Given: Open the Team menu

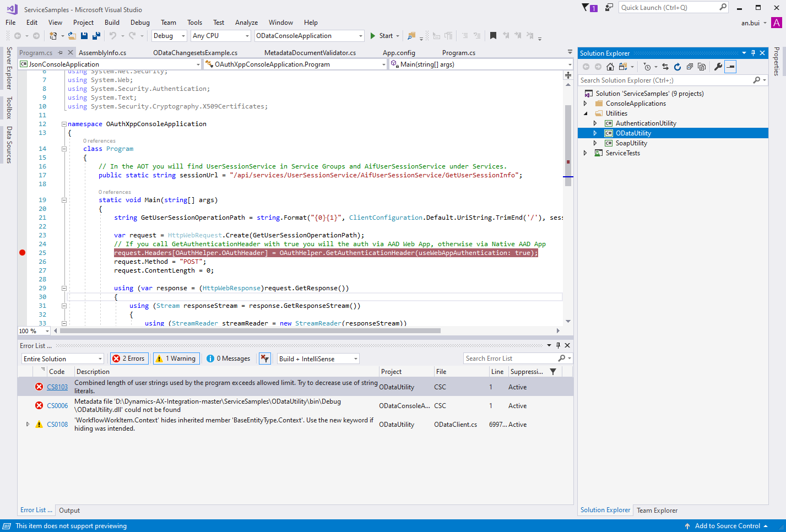Looking at the screenshot, I should [x=168, y=23].
